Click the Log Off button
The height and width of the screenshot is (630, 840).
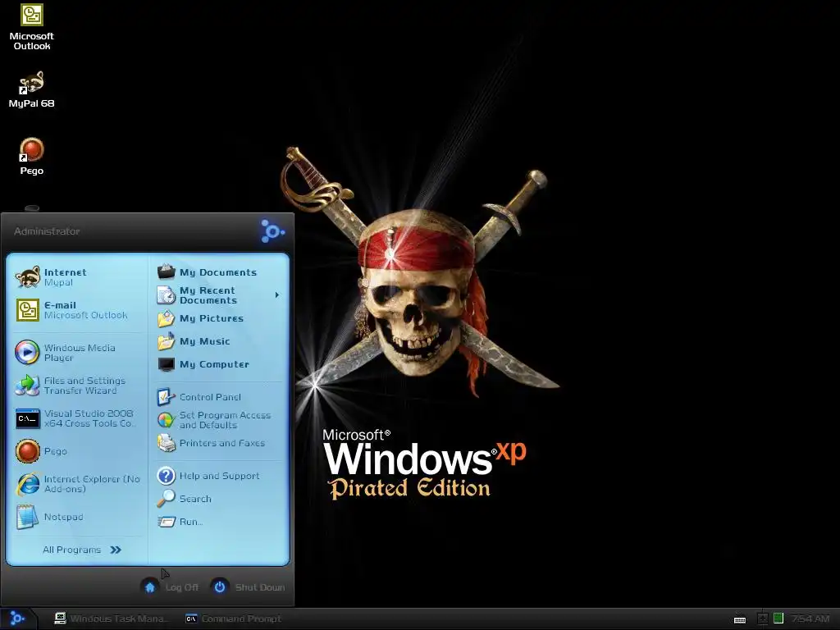coord(171,587)
